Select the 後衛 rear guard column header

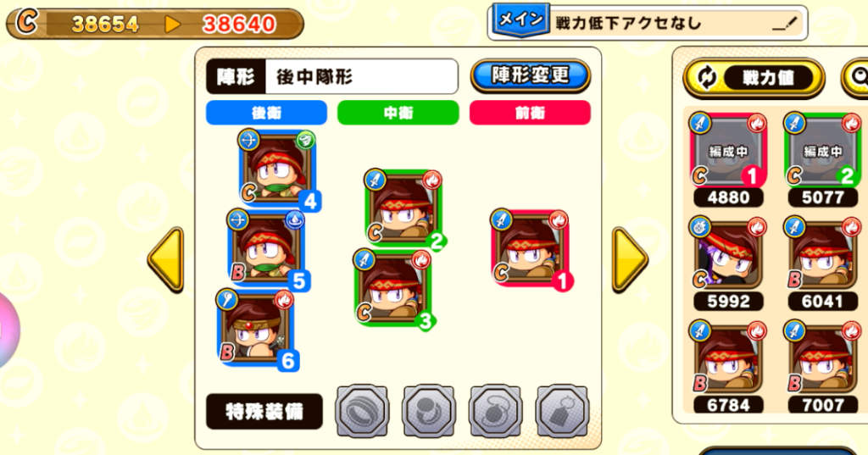coord(267,113)
